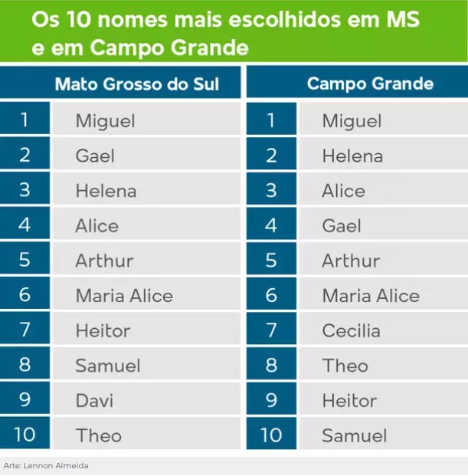Click Alice in the Campo Grande list
Image resolution: width=468 pixels, height=476 pixels.
343,191
